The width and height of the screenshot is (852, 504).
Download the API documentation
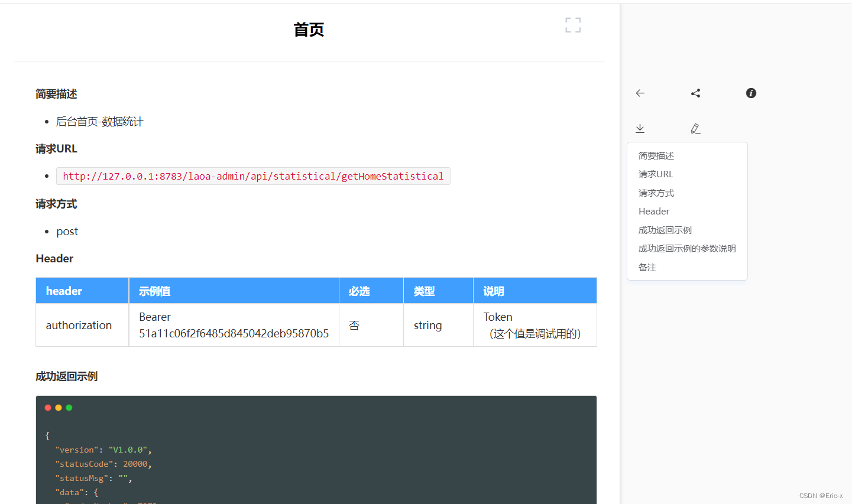coord(640,128)
